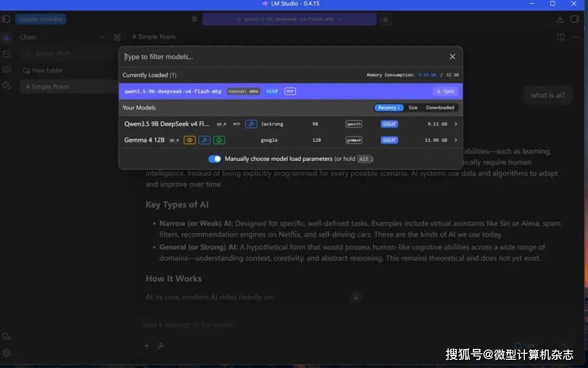The image size is (588, 368).
Task: Open the top model selector dropdown
Action: (x=289, y=19)
